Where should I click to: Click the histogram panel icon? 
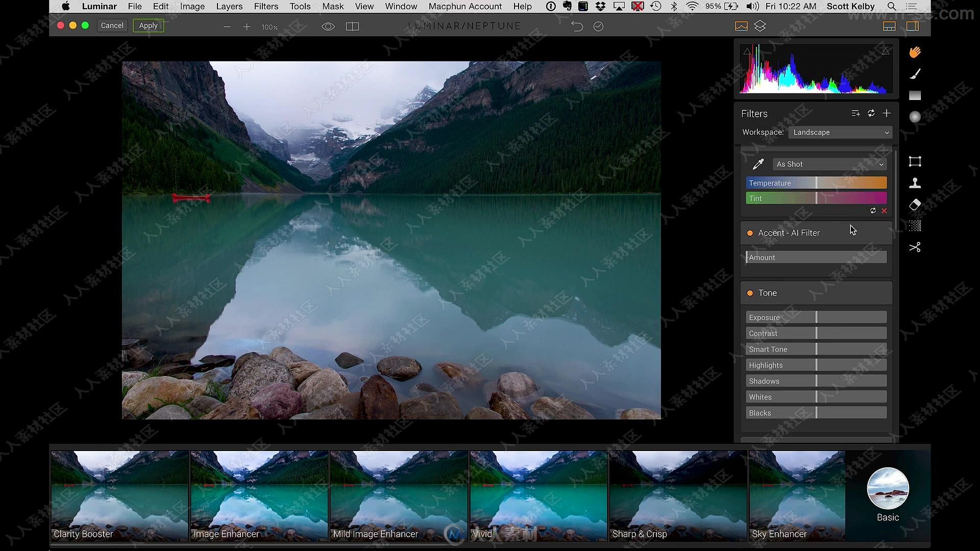(741, 26)
